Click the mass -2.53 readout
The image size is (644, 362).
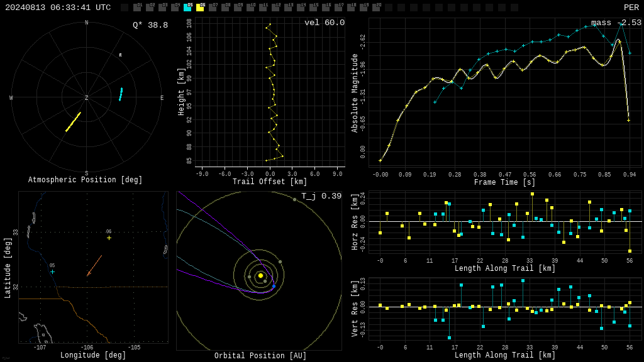pyautogui.click(x=616, y=23)
